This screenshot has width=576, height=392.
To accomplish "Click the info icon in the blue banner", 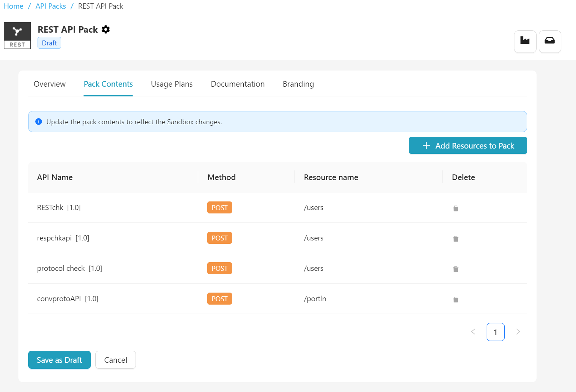I will click(x=39, y=122).
